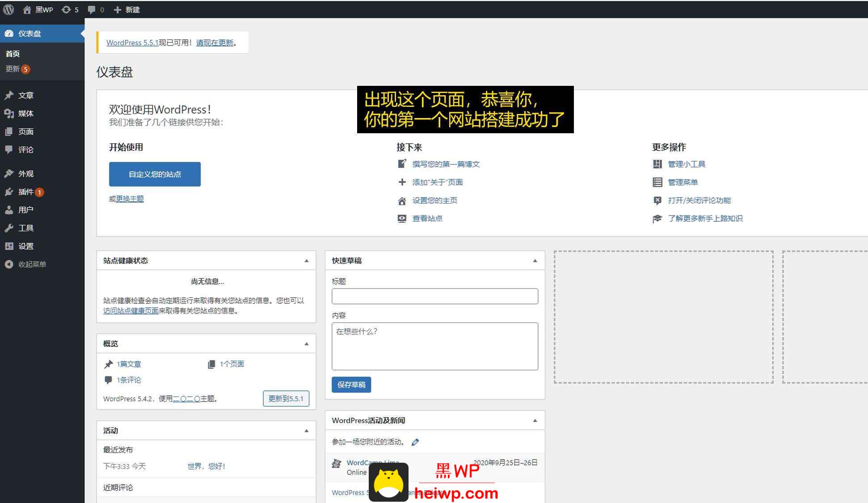Collapse the 快速草稿 panel

(535, 261)
